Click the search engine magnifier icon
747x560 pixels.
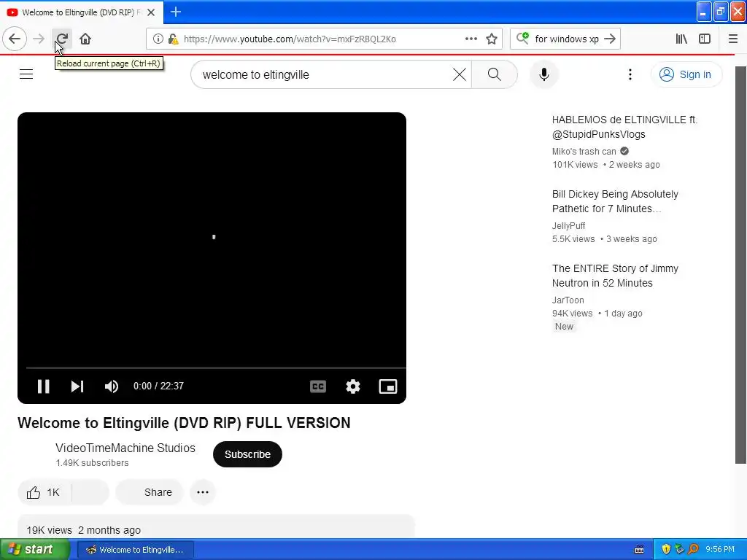[x=522, y=38]
